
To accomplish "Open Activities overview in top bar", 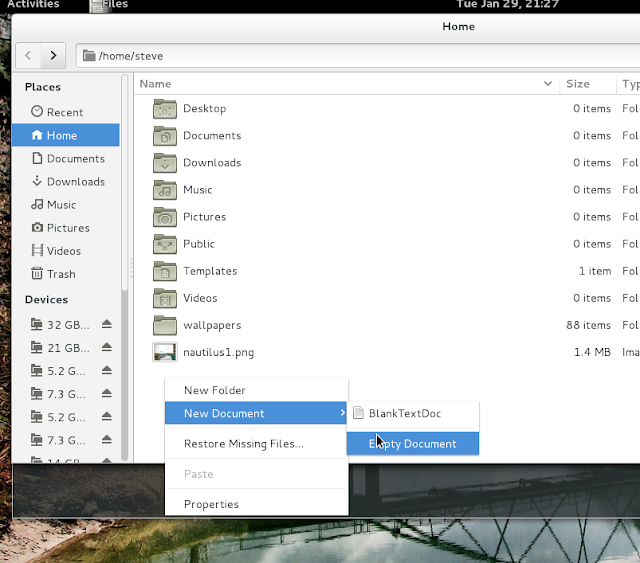I will [33, 4].
